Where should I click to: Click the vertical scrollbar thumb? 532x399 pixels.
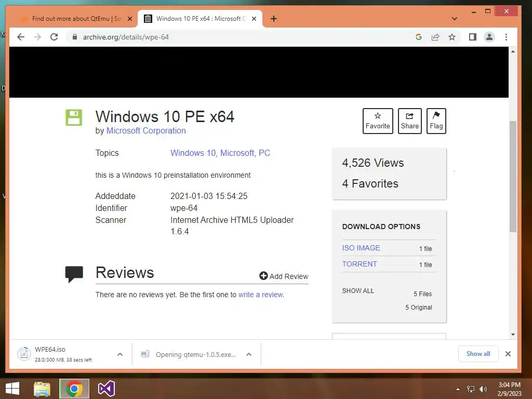coord(513,177)
